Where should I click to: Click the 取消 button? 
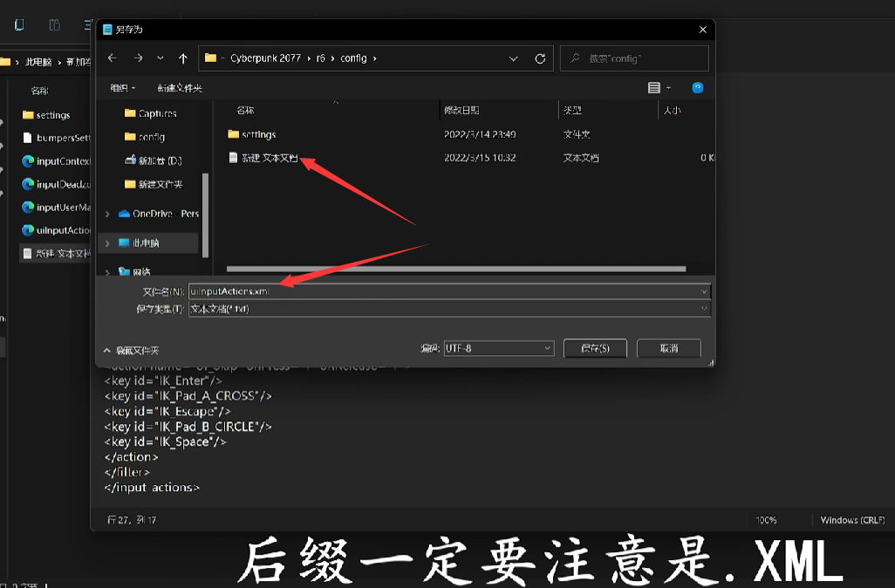click(x=669, y=348)
